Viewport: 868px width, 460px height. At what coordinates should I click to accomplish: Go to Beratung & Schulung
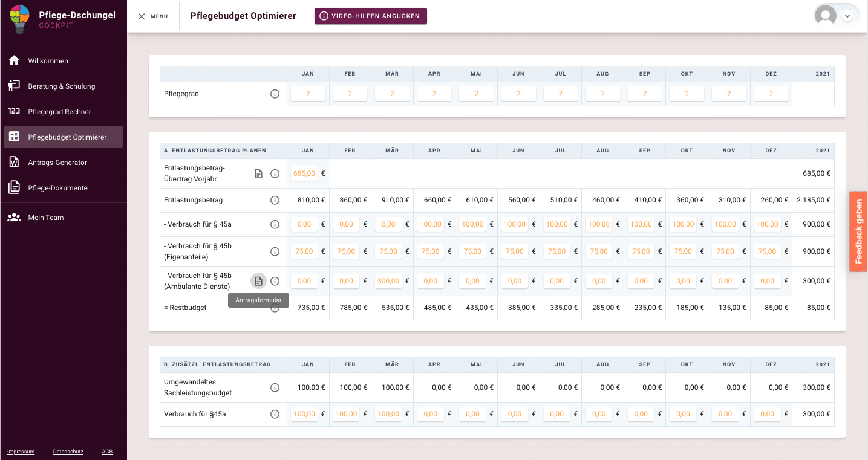tap(64, 86)
